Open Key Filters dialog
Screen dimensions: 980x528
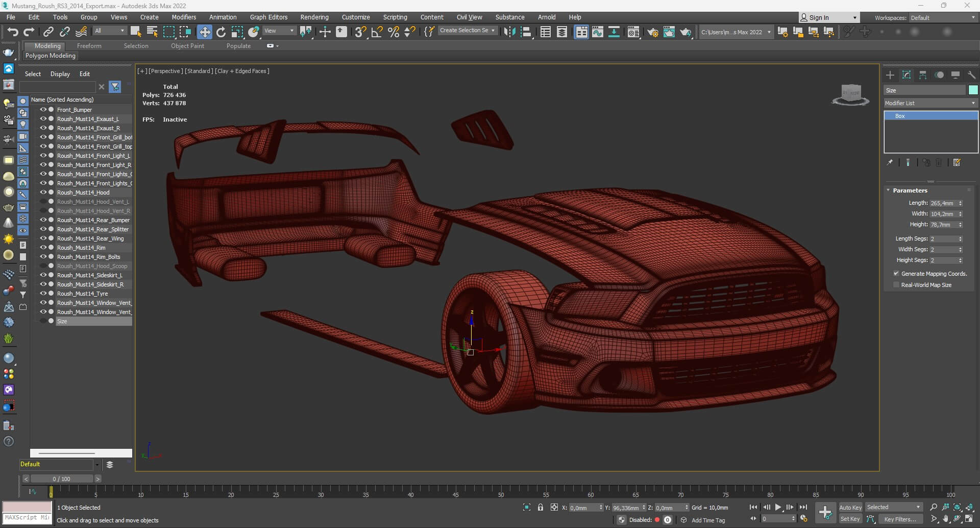(900, 519)
